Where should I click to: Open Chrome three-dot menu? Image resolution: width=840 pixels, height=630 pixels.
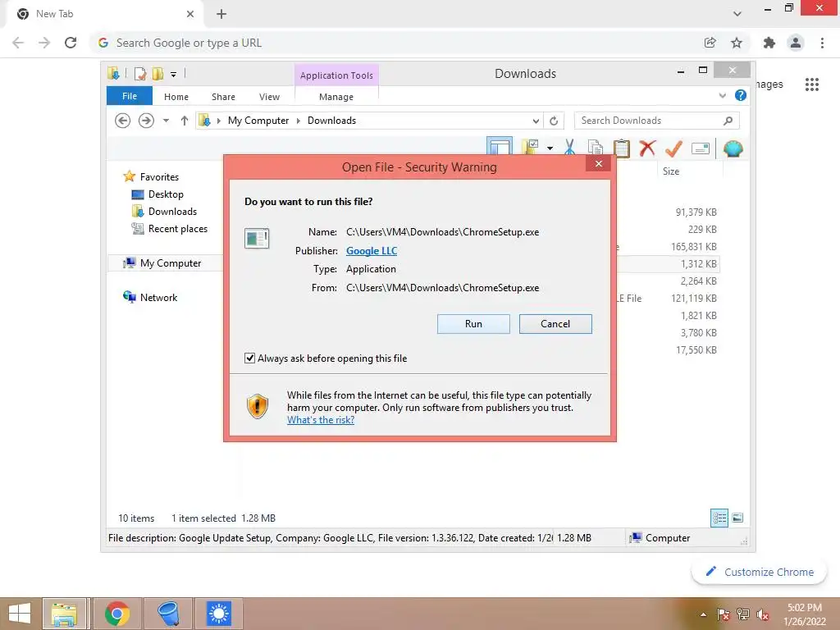coord(822,43)
